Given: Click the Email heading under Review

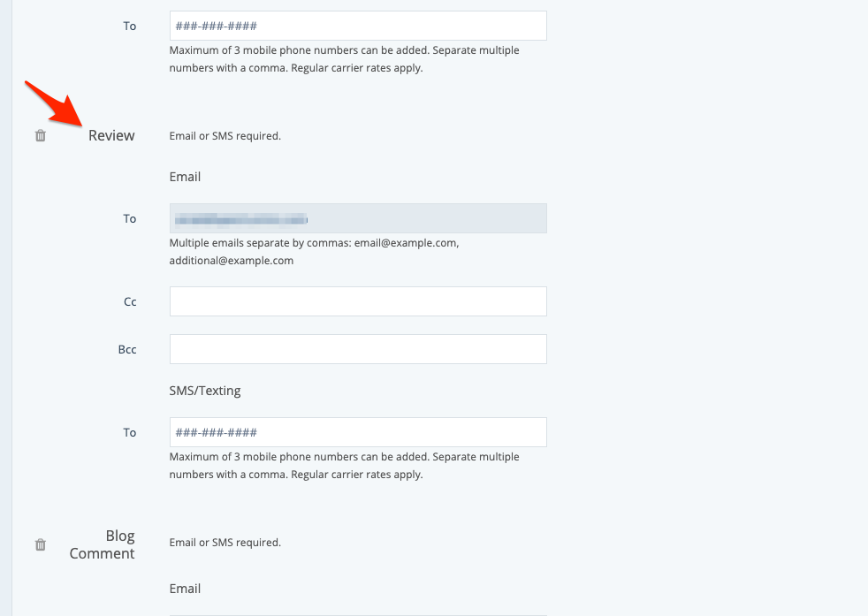Looking at the screenshot, I should pos(185,177).
